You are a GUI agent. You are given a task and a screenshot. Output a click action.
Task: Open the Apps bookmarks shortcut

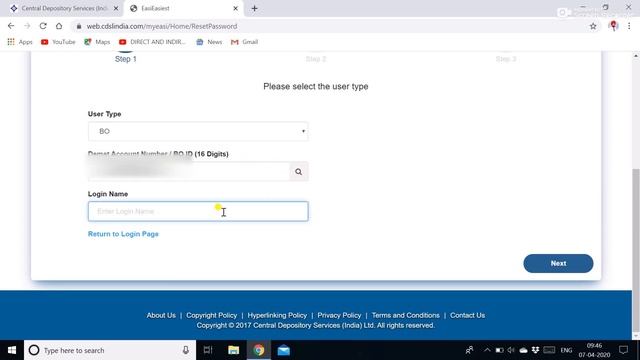20,42
